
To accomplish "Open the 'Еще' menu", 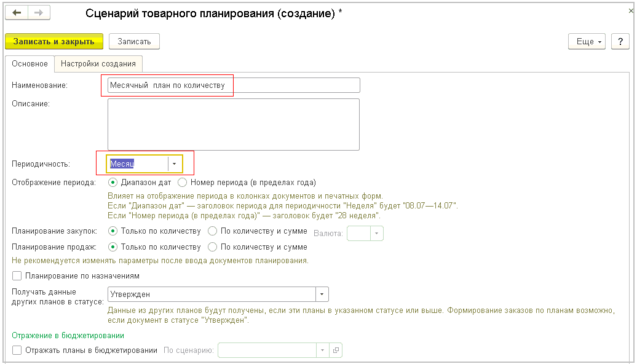I will (587, 41).
